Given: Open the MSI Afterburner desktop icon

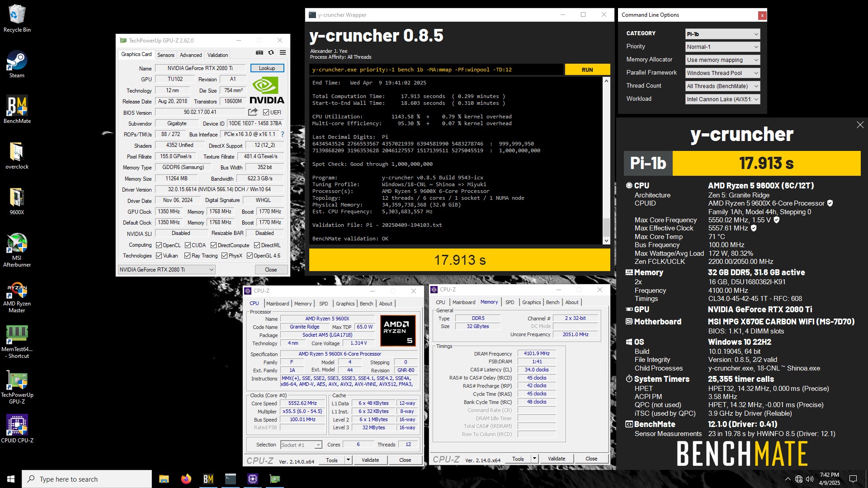Looking at the screenshot, I should pos(17,250).
